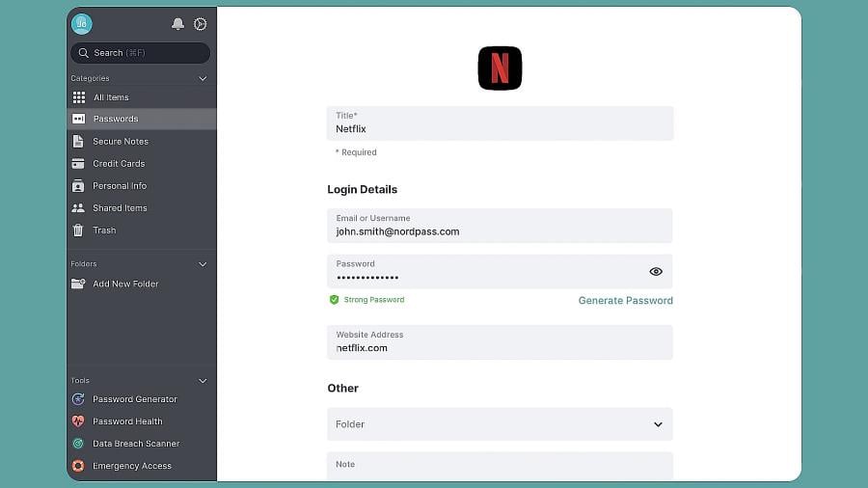Collapse the Tools section

pyautogui.click(x=203, y=381)
